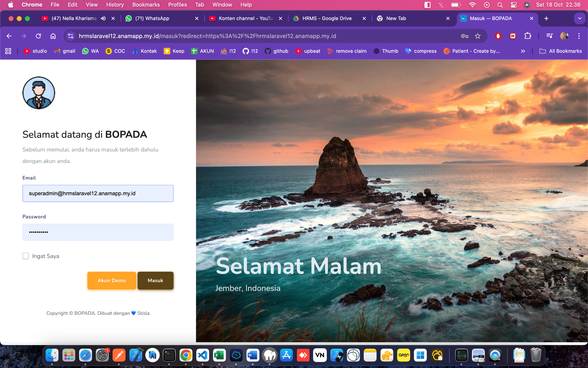This screenshot has height=368, width=588.
Task: Mute the Nella Kharisma tab audio
Action: pyautogui.click(x=103, y=18)
